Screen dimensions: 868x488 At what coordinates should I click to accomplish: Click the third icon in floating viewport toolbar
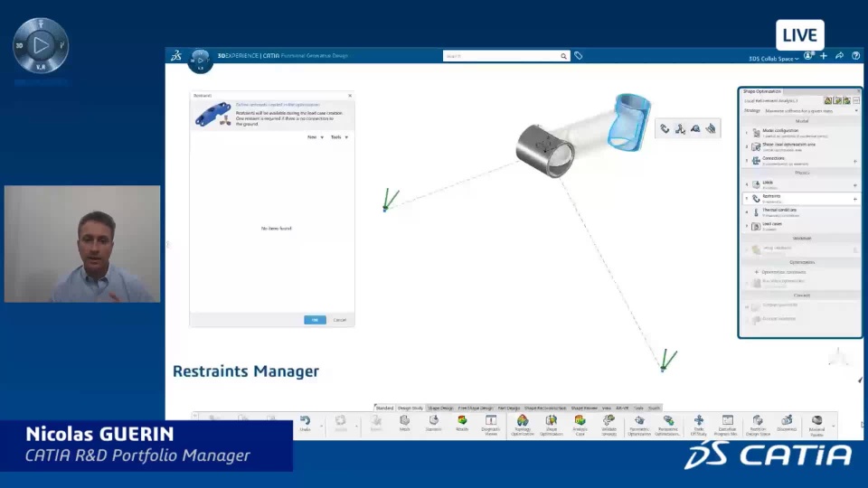695,129
